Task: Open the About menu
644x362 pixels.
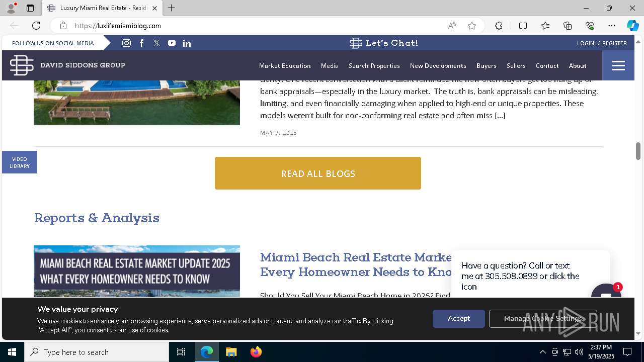Action: point(578,66)
